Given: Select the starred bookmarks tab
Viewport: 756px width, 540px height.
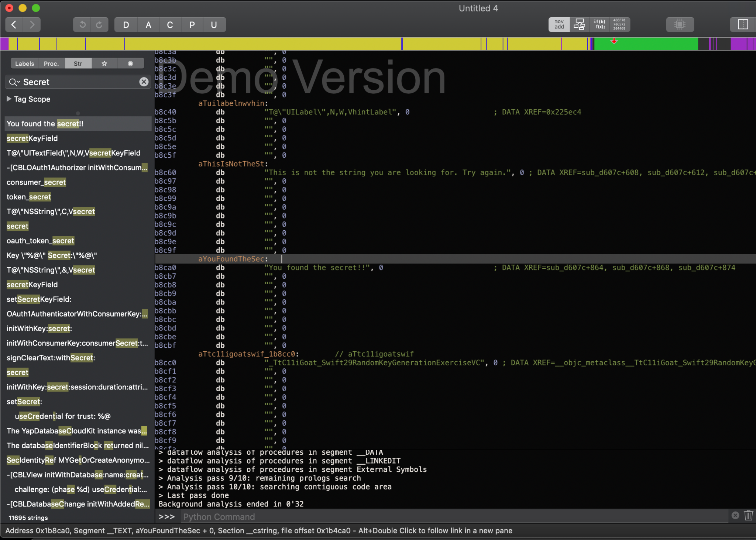Looking at the screenshot, I should tap(104, 63).
